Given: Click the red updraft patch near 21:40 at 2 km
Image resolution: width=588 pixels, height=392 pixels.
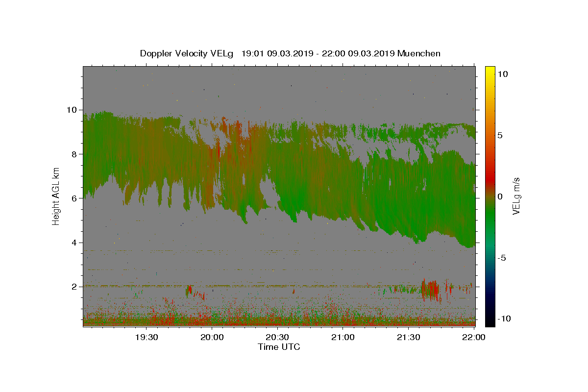Looking at the screenshot, I should [x=431, y=290].
